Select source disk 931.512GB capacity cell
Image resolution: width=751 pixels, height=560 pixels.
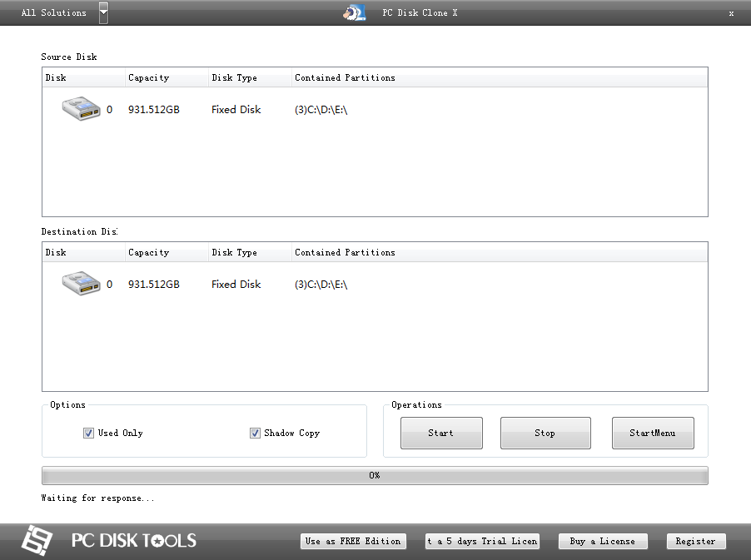point(154,110)
